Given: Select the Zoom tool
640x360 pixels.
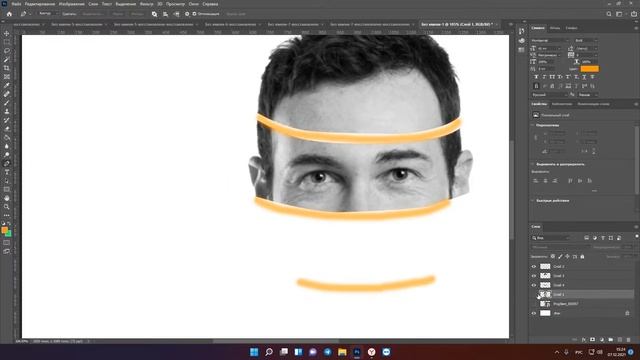Looking at the screenshot, I should pyautogui.click(x=7, y=207).
